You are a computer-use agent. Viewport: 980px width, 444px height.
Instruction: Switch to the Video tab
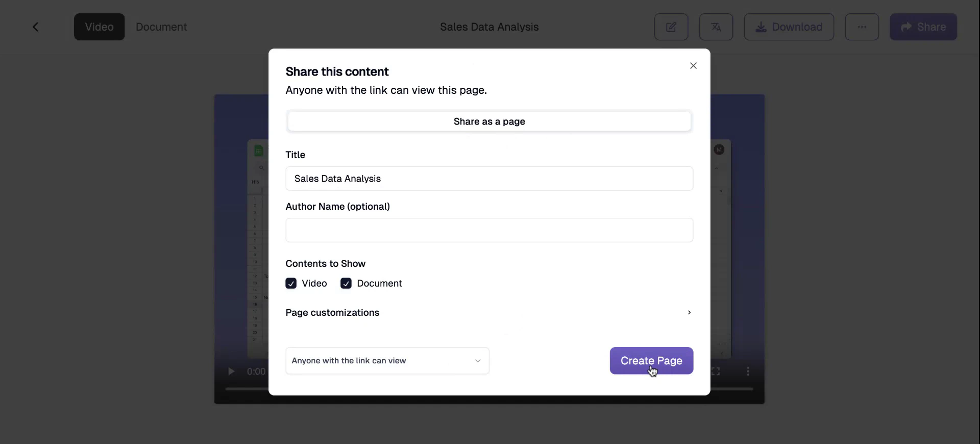point(99,27)
